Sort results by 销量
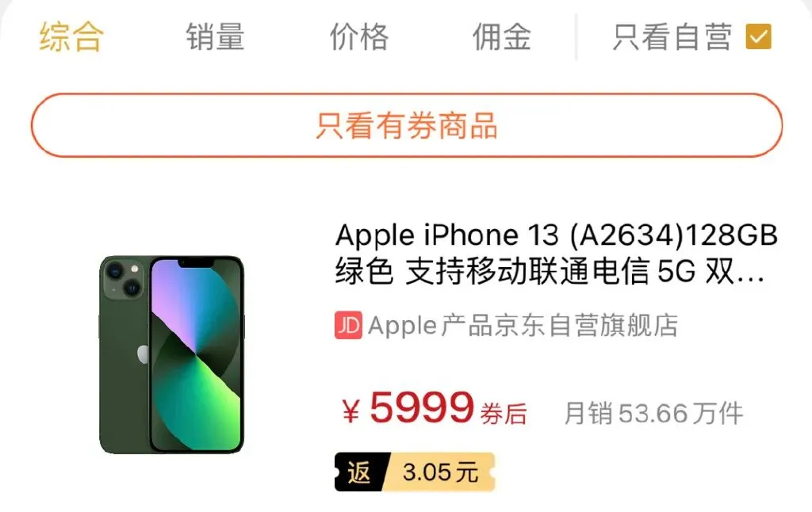 [x=215, y=36]
